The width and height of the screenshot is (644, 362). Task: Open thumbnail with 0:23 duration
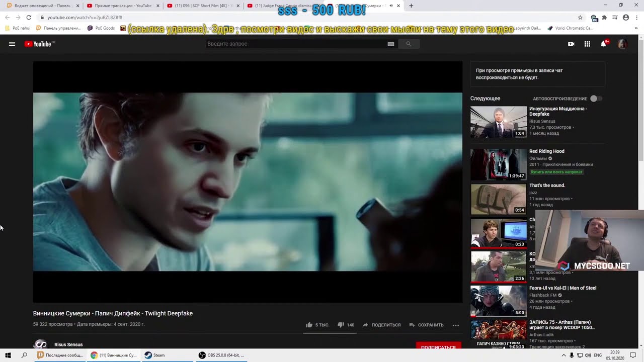pyautogui.click(x=498, y=233)
